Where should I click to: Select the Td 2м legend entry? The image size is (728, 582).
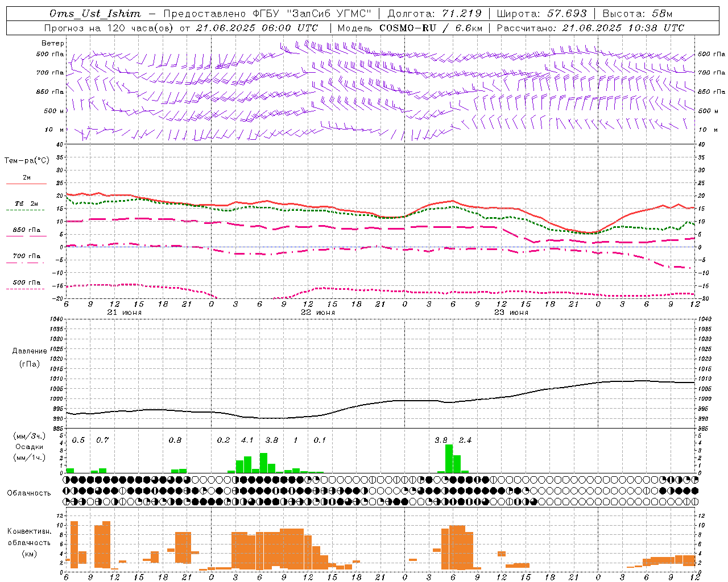[27, 203]
